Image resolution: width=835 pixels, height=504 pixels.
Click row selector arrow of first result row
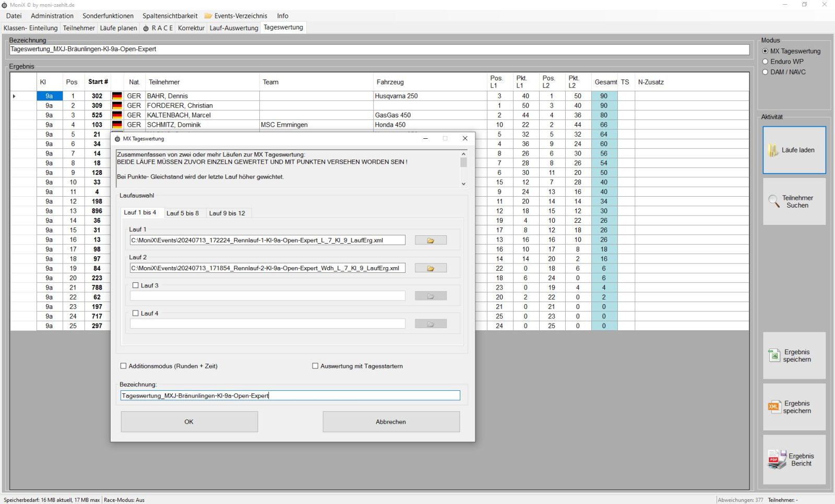15,96
